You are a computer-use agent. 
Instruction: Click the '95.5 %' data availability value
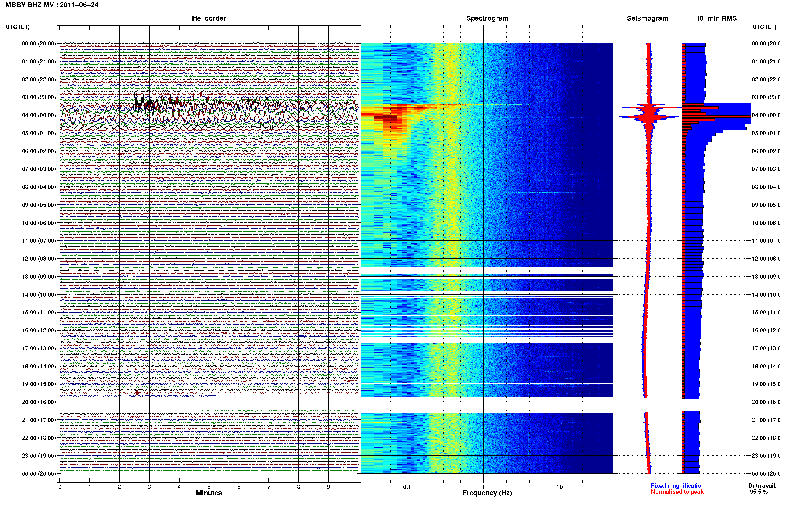(x=759, y=492)
